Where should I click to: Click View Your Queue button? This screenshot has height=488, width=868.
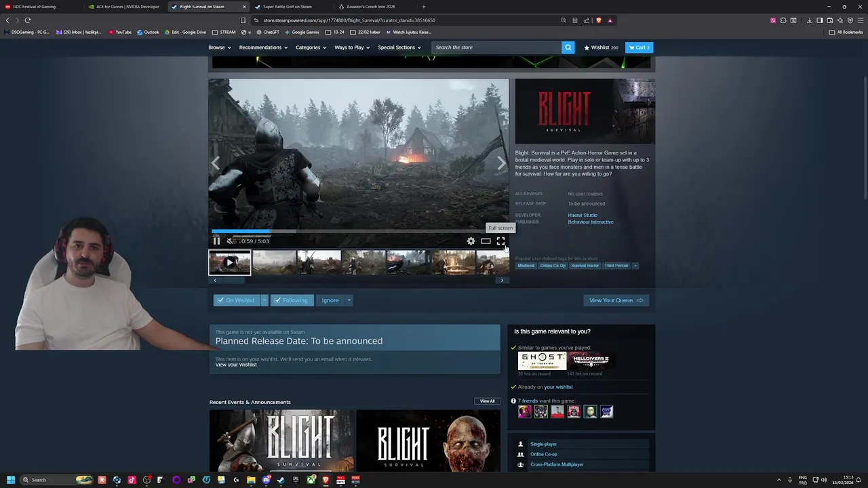pos(616,300)
